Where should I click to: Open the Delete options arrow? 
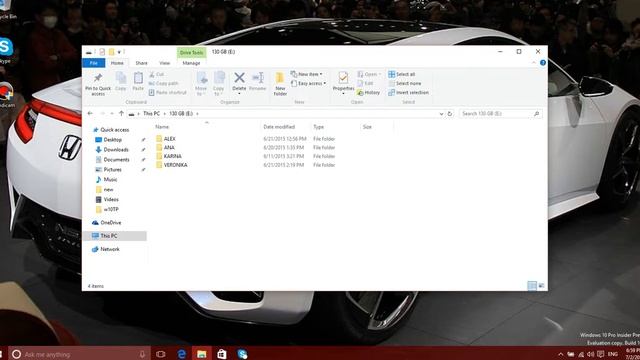239,94
